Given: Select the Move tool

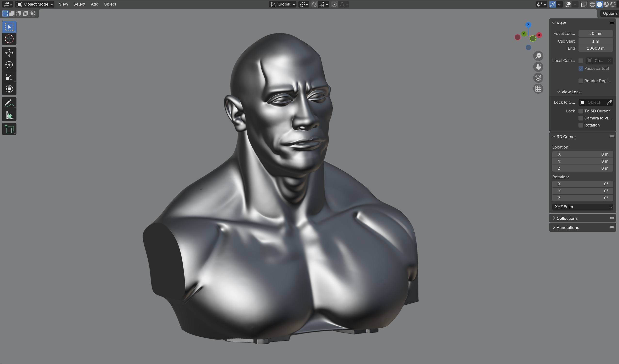Looking at the screenshot, I should tap(9, 53).
